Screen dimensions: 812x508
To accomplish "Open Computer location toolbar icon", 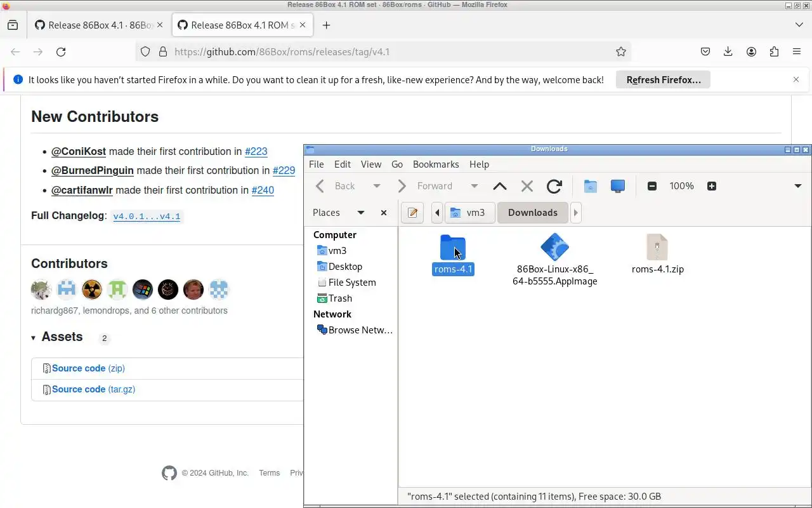I will click(x=618, y=186).
